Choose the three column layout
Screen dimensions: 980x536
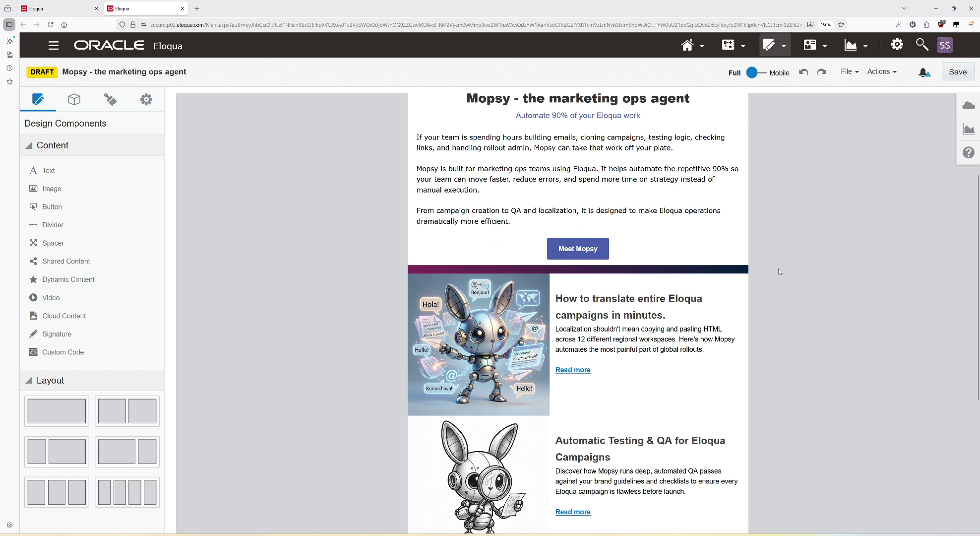click(x=57, y=492)
